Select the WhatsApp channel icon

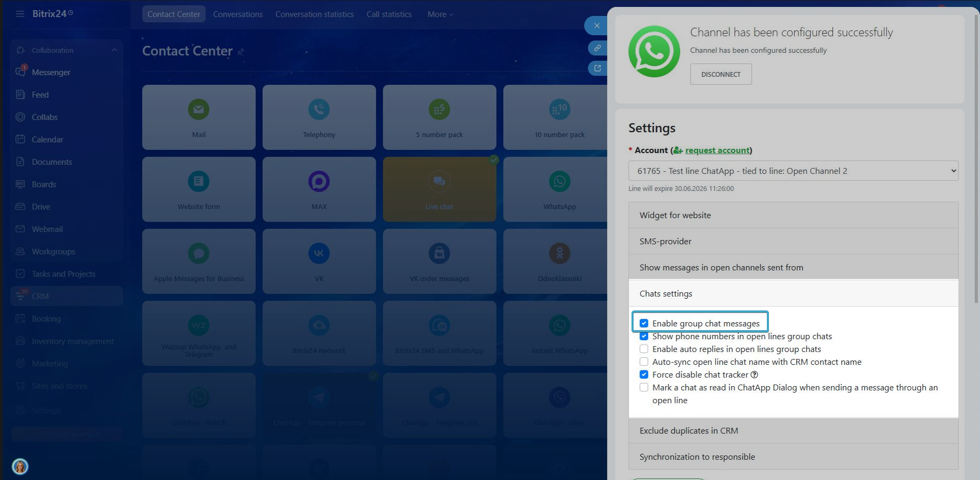pos(559,181)
